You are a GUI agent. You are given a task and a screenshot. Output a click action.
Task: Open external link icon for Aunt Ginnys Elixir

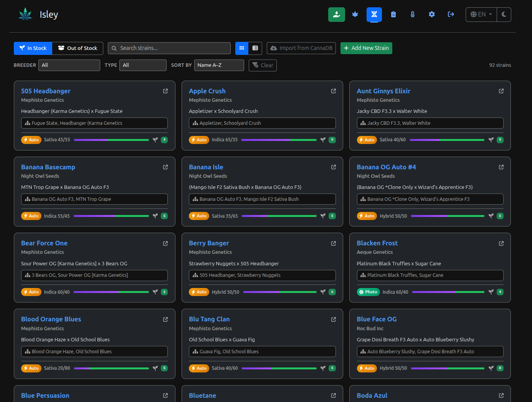click(501, 91)
